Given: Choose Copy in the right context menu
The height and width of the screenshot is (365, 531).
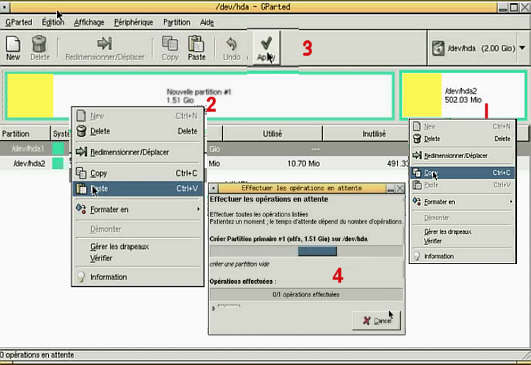Looking at the screenshot, I should click(463, 173).
